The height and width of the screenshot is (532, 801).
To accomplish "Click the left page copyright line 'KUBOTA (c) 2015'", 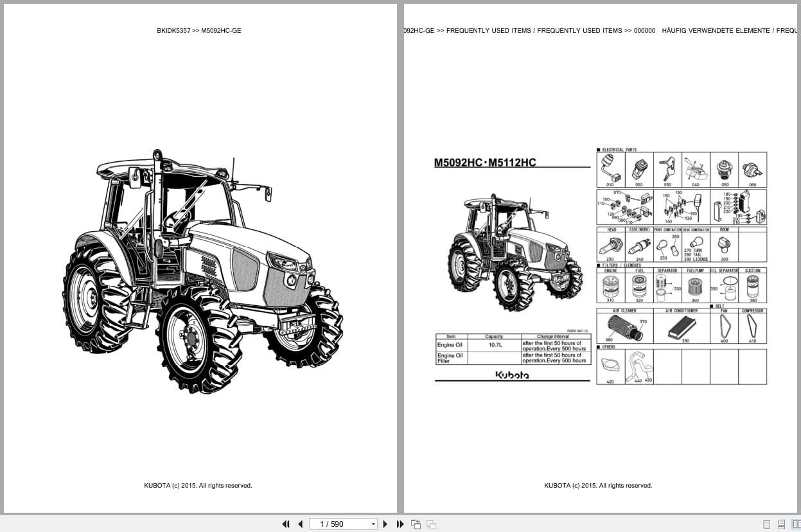I will coord(198,486).
